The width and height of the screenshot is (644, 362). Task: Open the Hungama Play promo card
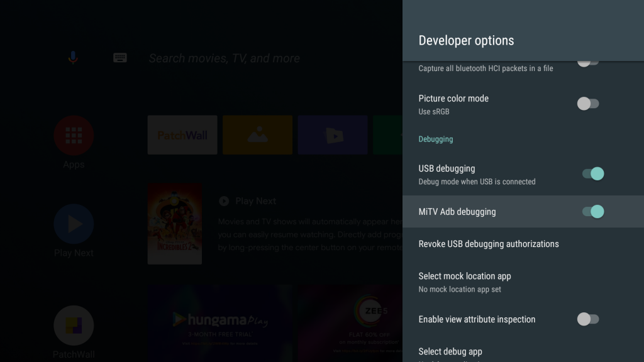pyautogui.click(x=219, y=324)
